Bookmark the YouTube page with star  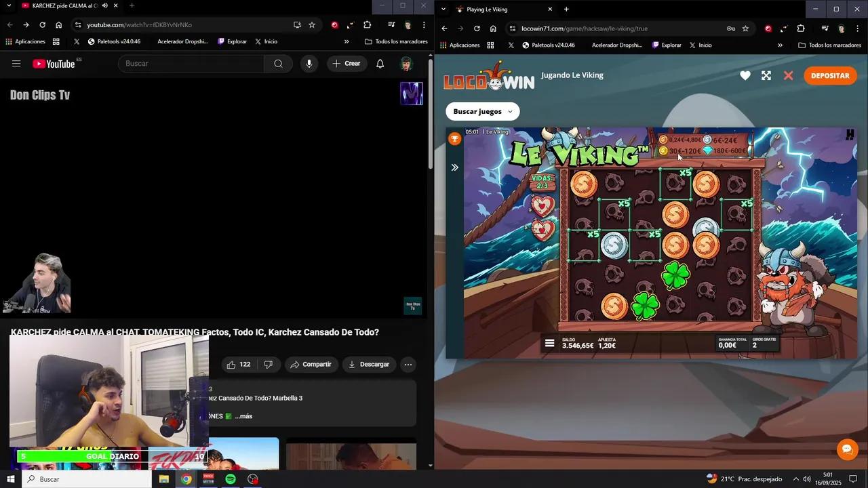[x=312, y=25]
